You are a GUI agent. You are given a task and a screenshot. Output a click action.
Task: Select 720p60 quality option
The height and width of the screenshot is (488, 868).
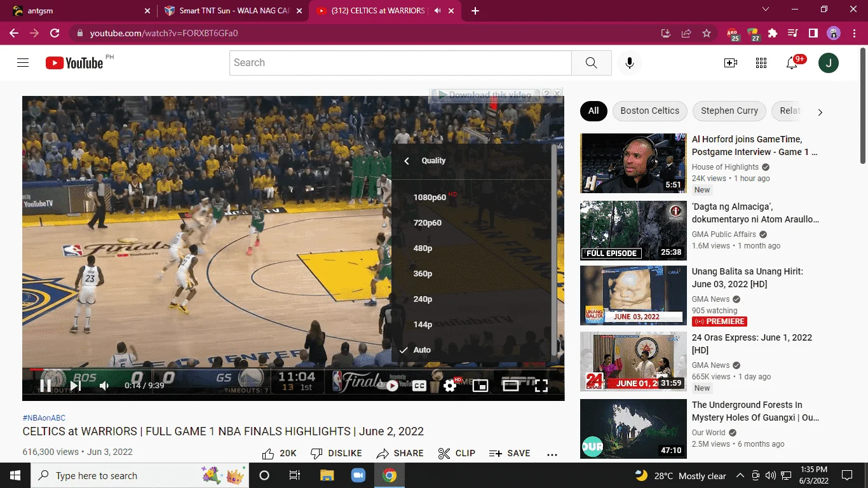point(471,222)
